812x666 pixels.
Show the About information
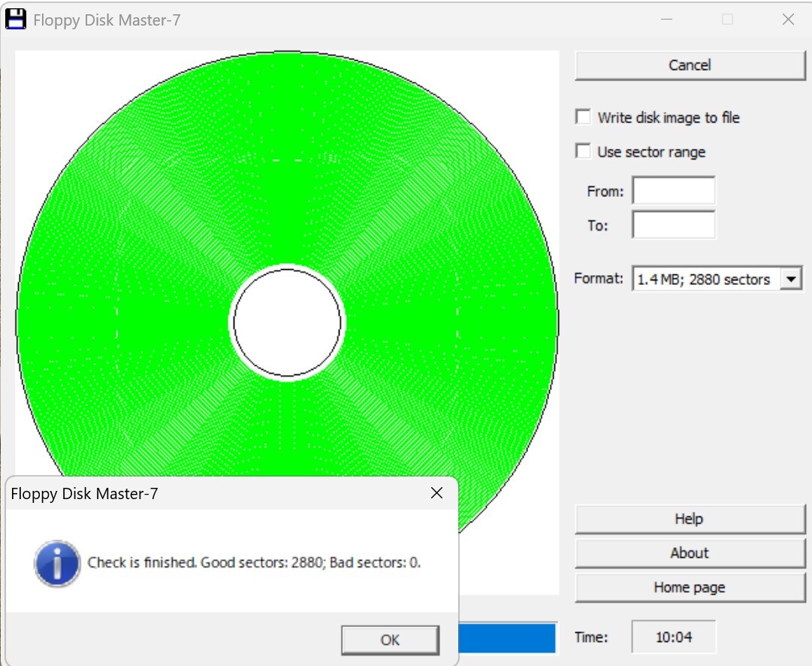pyautogui.click(x=689, y=553)
